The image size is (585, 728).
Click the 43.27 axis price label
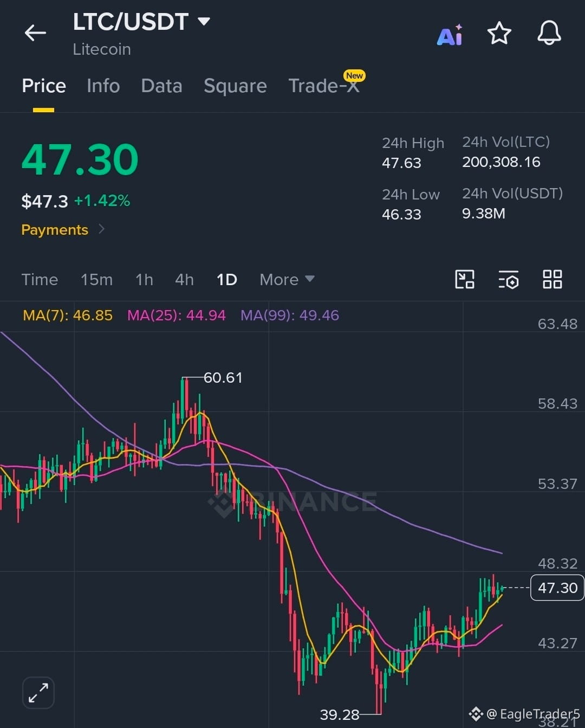557,643
